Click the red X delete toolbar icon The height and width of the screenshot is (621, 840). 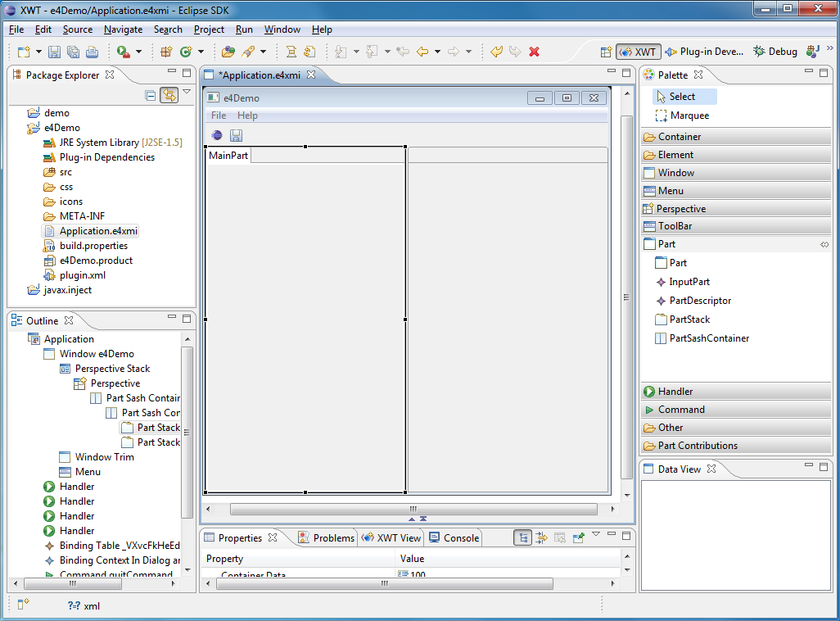pyautogui.click(x=535, y=52)
